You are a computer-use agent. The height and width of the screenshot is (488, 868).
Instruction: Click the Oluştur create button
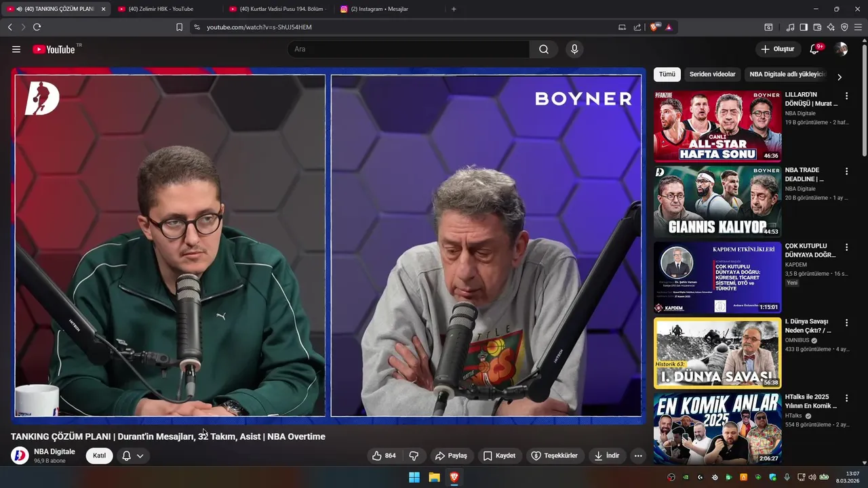(x=777, y=49)
